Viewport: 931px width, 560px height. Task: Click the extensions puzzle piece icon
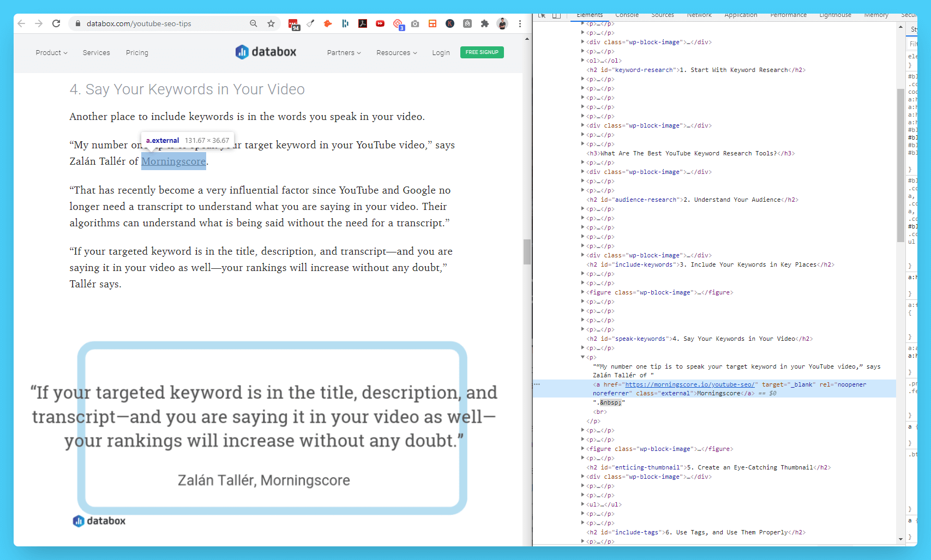[485, 23]
